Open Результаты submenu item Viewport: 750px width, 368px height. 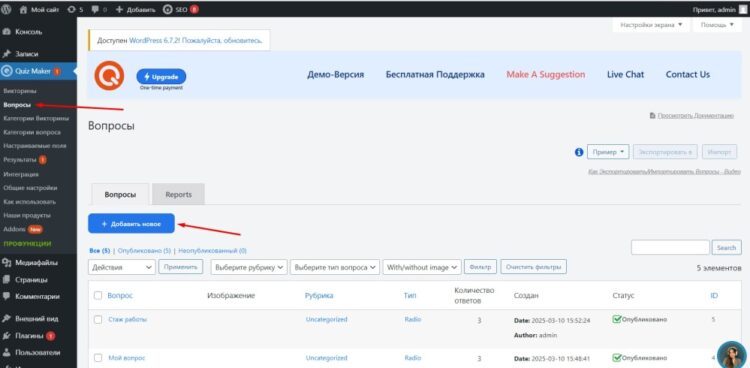pos(24,159)
